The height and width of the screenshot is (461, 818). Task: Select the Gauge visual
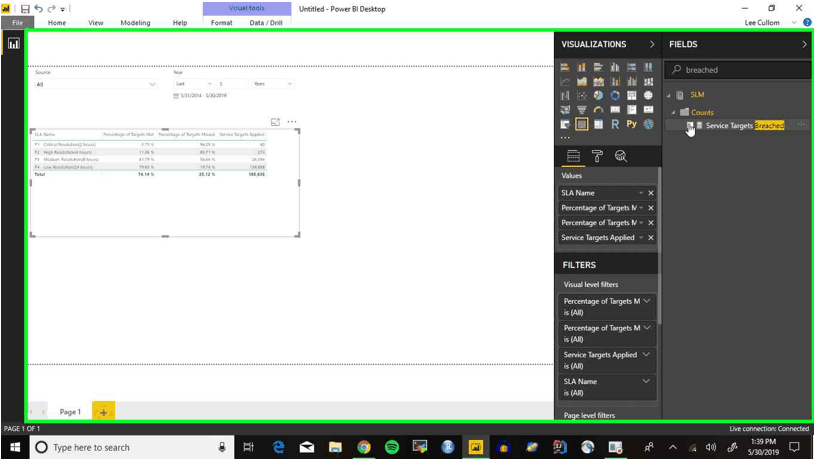tap(598, 110)
